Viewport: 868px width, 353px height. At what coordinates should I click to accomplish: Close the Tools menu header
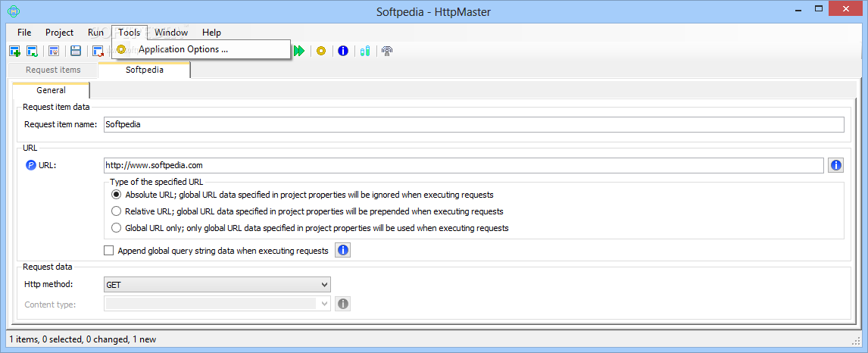[129, 32]
